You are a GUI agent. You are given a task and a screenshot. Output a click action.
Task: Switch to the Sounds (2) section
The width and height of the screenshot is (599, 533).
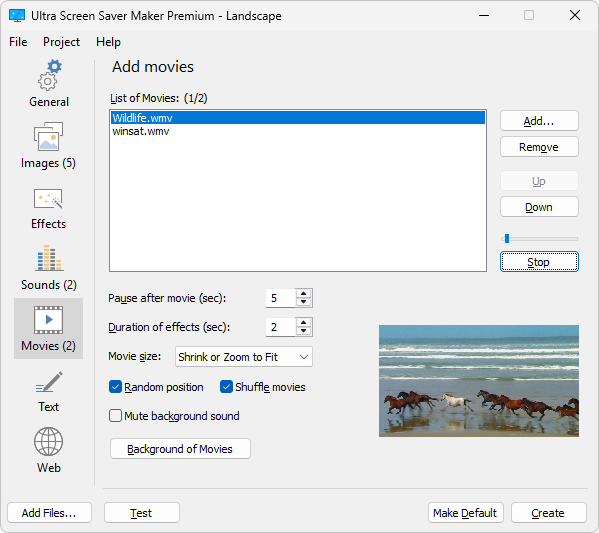point(49,267)
